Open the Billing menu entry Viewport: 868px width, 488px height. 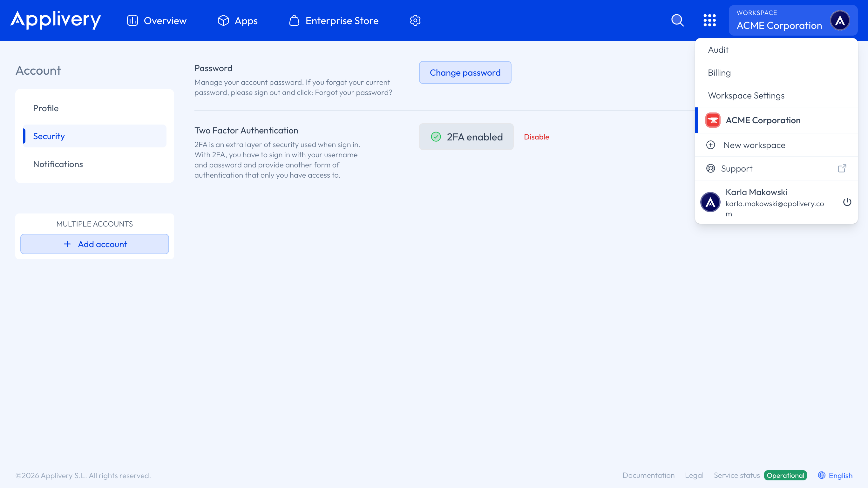pos(719,73)
